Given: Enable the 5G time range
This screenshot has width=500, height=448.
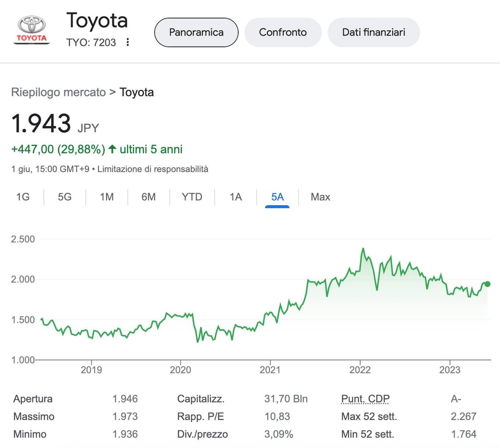Looking at the screenshot, I should coord(64,197).
